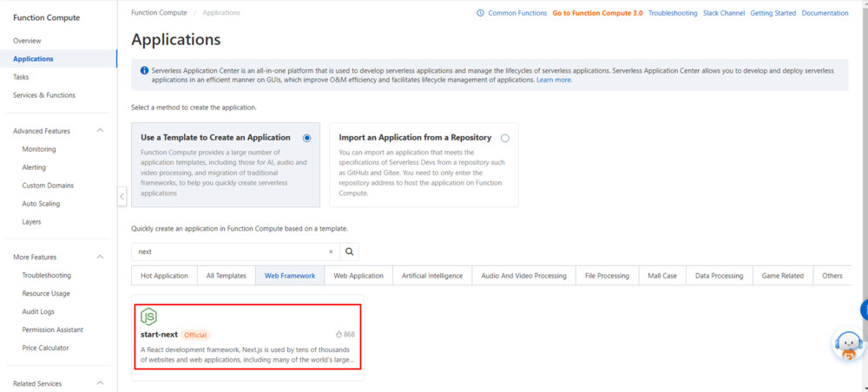The image size is (868, 392).
Task: Click the search magnifier icon button
Action: (349, 252)
